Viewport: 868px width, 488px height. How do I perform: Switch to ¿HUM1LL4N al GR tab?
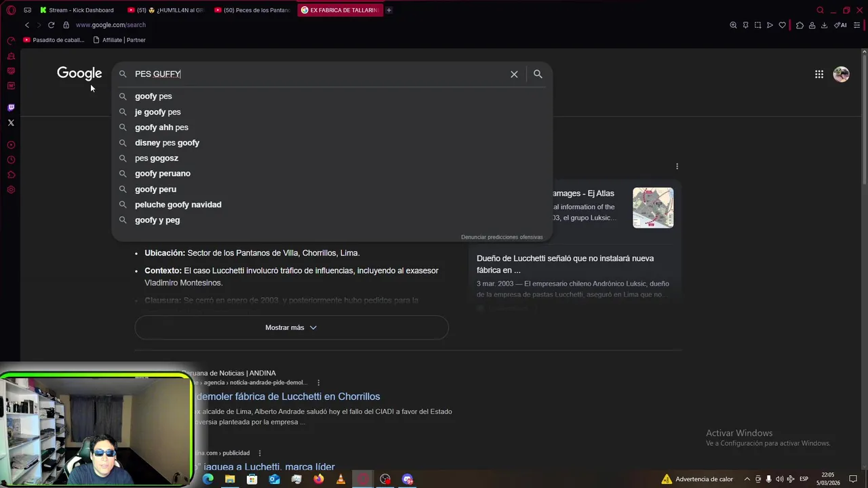click(165, 10)
